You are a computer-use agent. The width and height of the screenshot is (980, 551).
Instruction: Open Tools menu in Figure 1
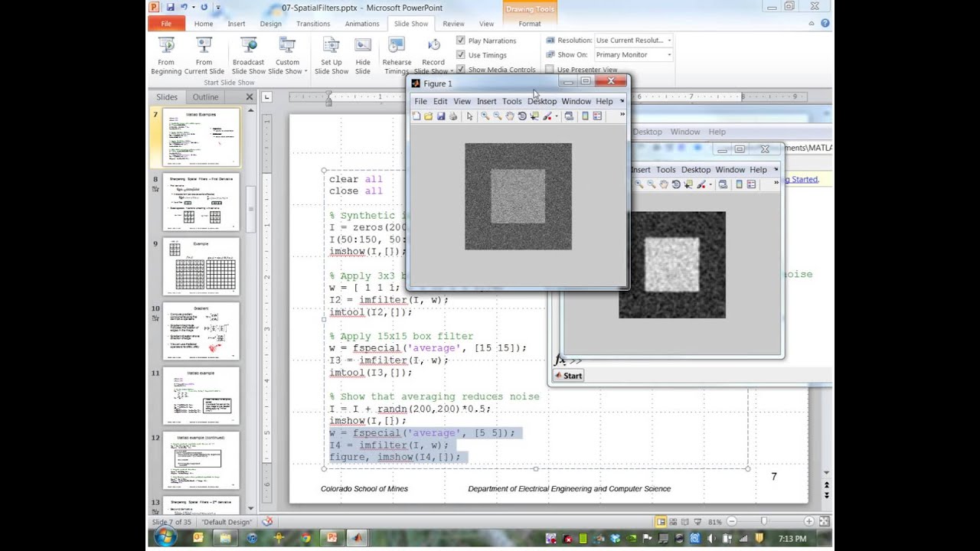pyautogui.click(x=511, y=101)
